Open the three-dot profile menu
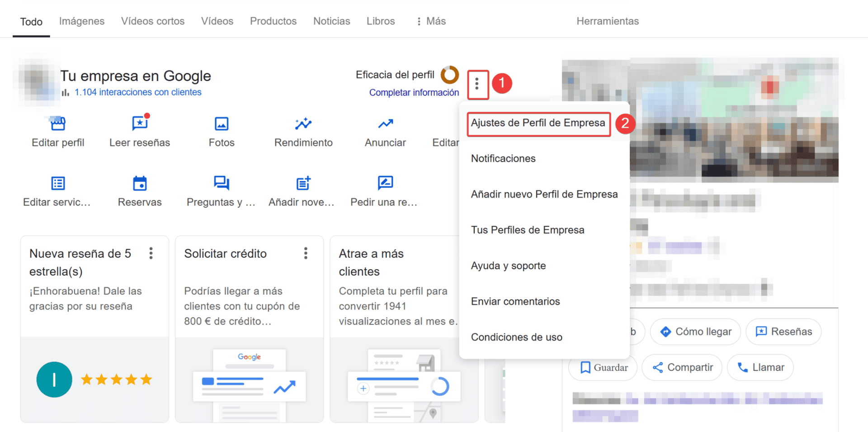Screen dimensions: 868x432 pyautogui.click(x=477, y=84)
